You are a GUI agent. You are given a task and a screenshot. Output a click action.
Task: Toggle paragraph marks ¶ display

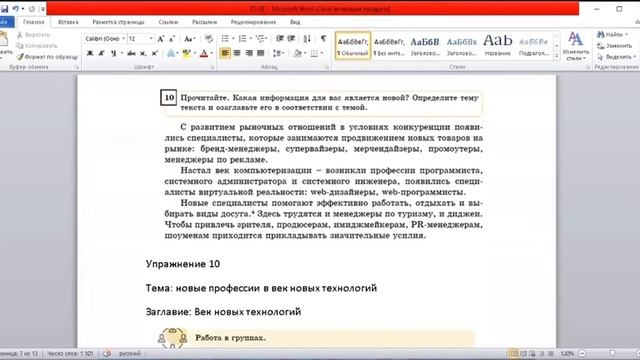pos(323,39)
